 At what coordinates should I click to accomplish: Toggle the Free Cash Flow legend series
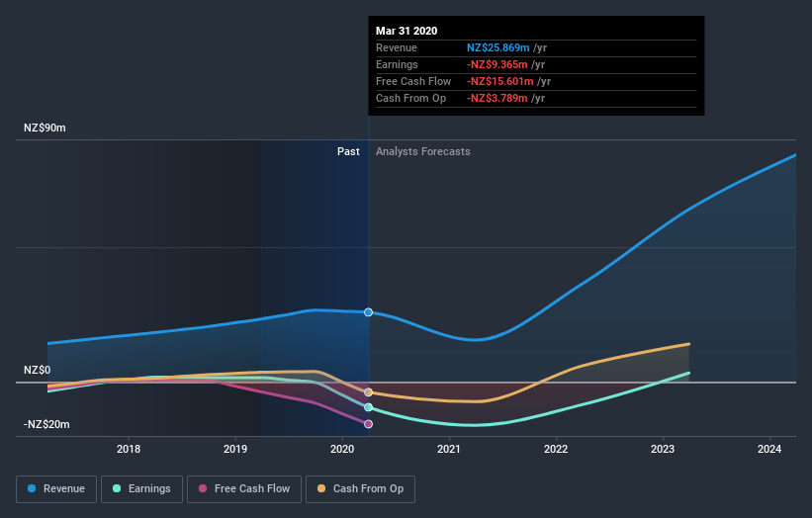click(244, 489)
